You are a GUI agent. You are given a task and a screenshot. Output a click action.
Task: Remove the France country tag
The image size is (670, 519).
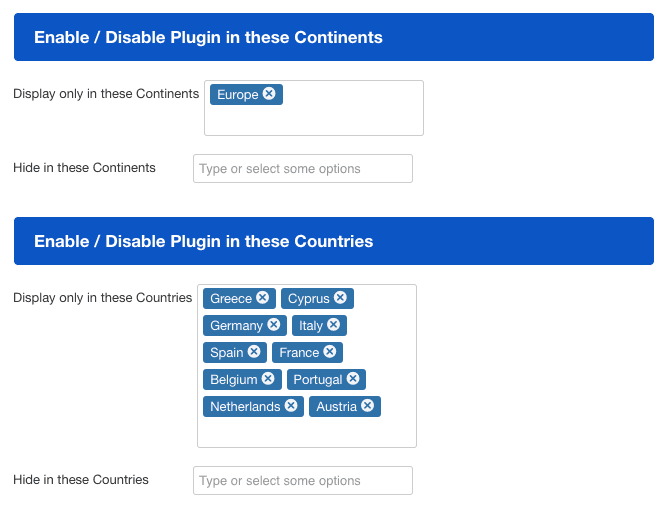[329, 352]
